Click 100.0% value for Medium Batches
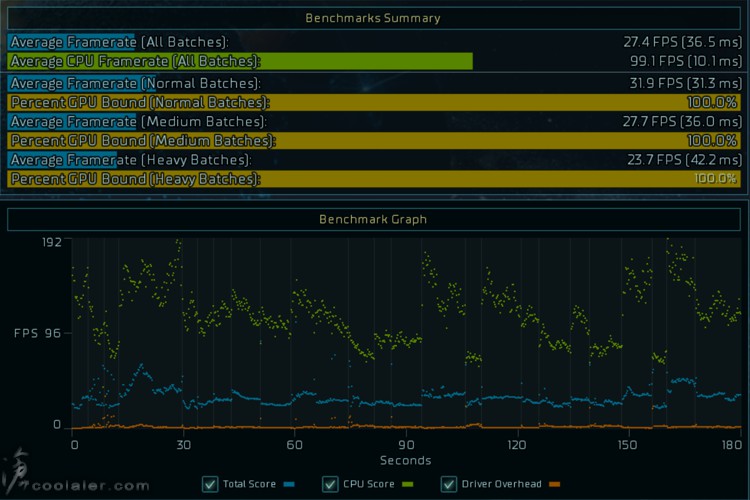750x500 pixels. tap(712, 141)
